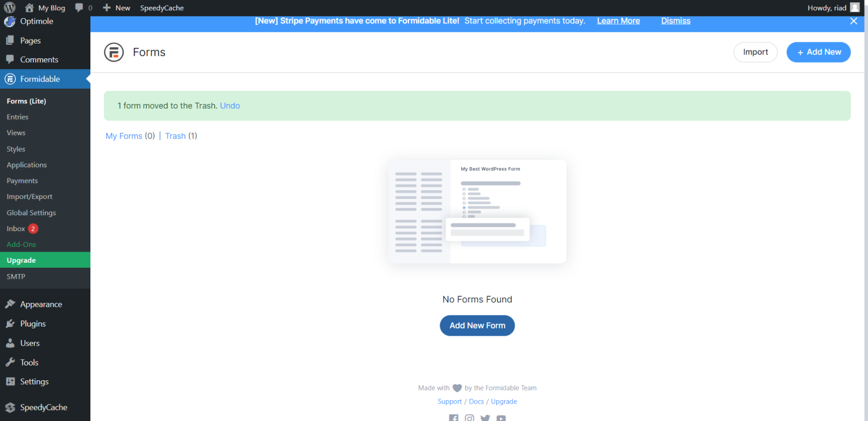Screen dimensions: 868x421
Task: Select the Appearance paintbrush icon
Action: [x=11, y=304]
